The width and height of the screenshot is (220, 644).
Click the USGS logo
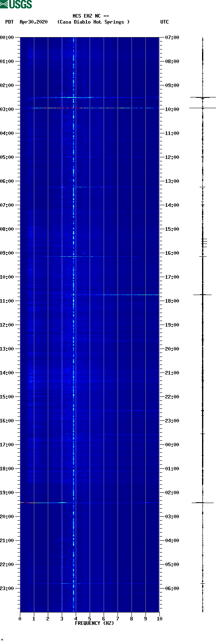[x=16, y=4]
